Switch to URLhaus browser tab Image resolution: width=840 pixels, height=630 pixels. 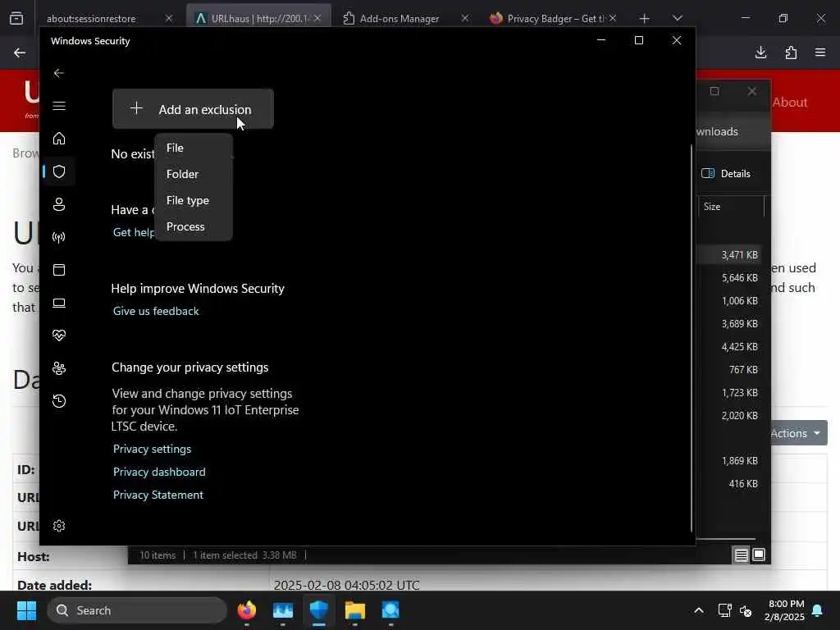(258, 18)
